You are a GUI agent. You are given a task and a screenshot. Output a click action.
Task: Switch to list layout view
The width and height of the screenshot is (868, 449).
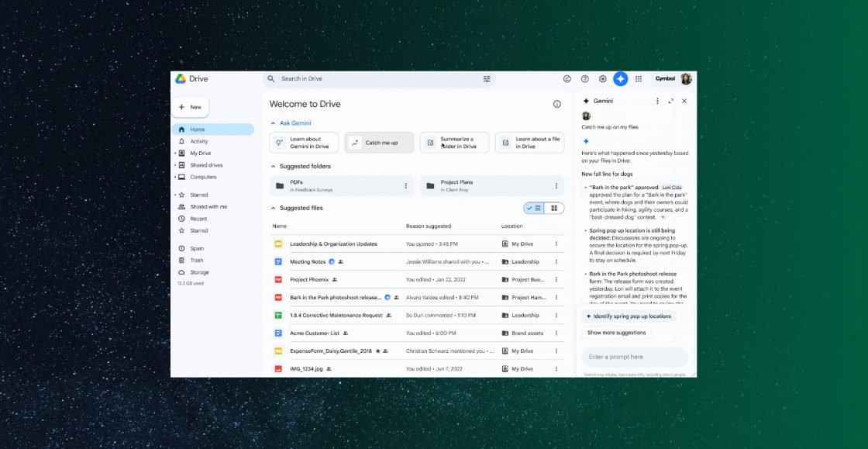pos(534,208)
